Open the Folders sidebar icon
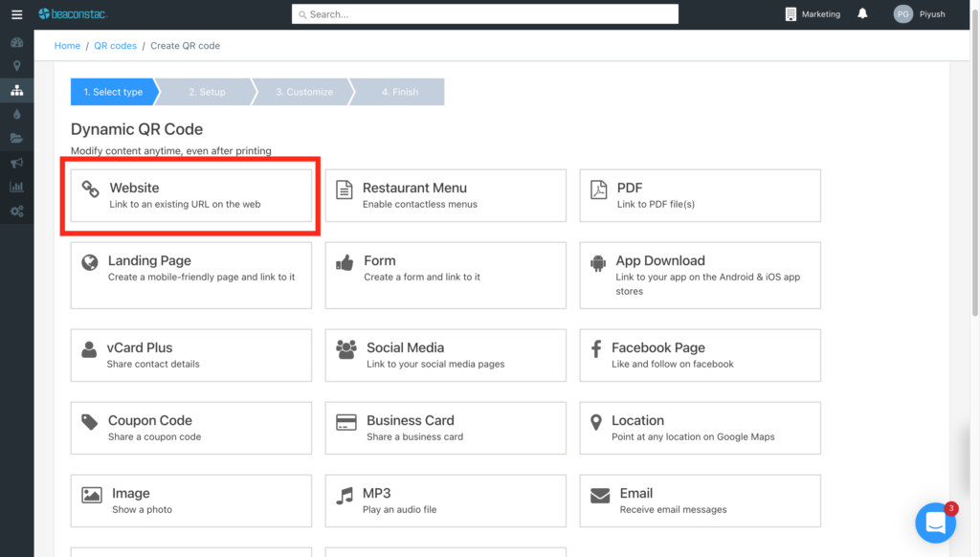The height and width of the screenshot is (557, 980). click(16, 138)
